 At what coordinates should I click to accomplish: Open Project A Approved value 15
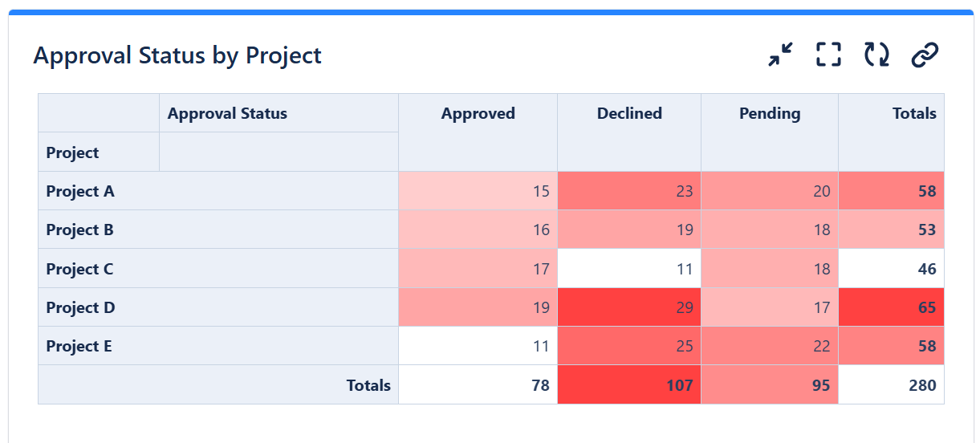[x=478, y=191]
